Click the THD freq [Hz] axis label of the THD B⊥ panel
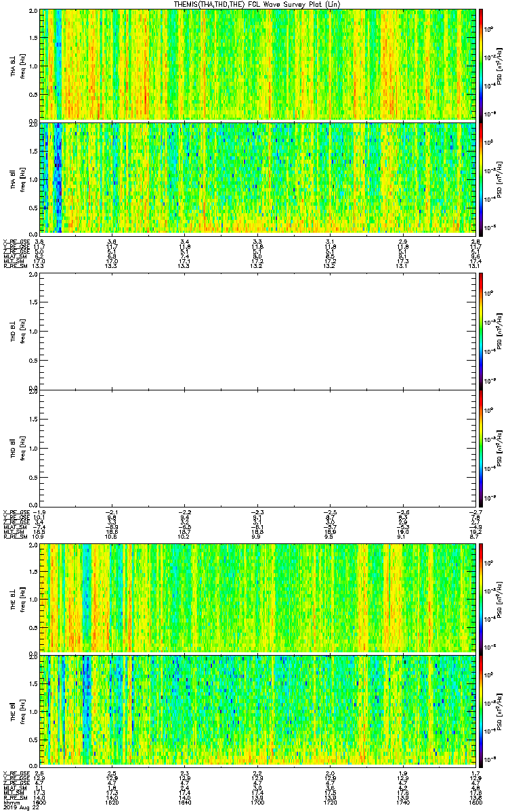Viewport: 508px width, 812px height. [x=22, y=331]
